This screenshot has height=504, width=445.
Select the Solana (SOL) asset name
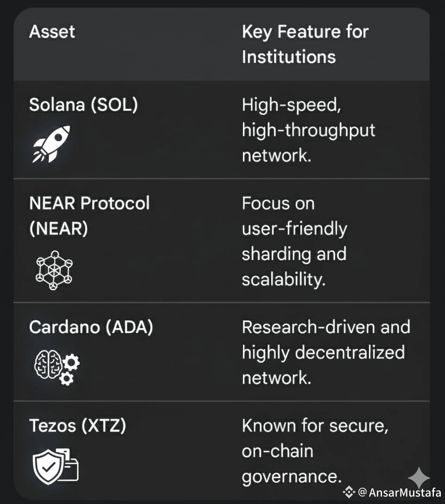tap(83, 105)
